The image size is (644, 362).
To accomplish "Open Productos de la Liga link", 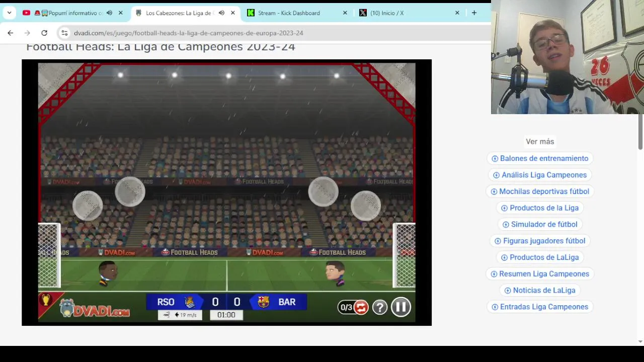I will [x=540, y=208].
